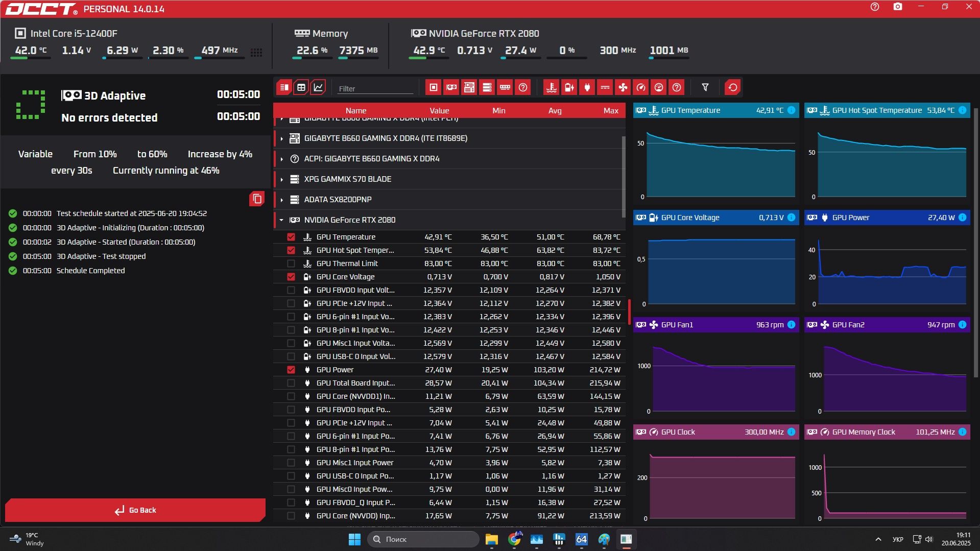Show hidden system tray icons

(878, 539)
